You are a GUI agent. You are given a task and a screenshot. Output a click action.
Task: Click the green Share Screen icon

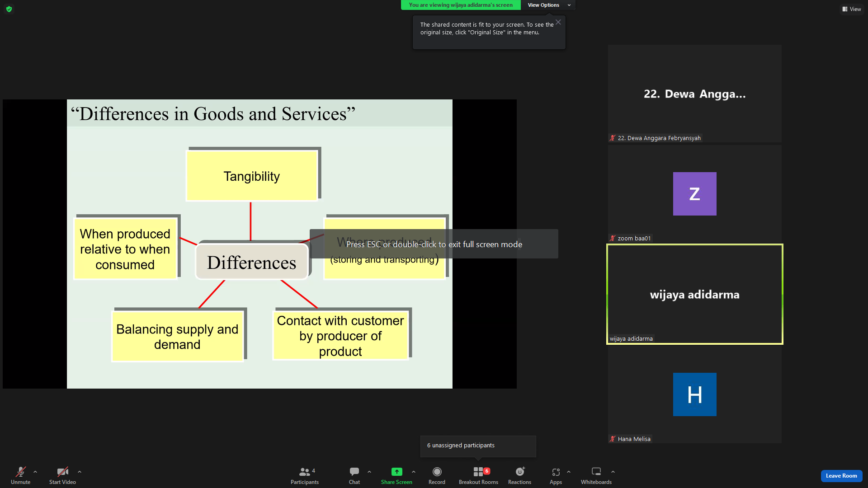396,472
